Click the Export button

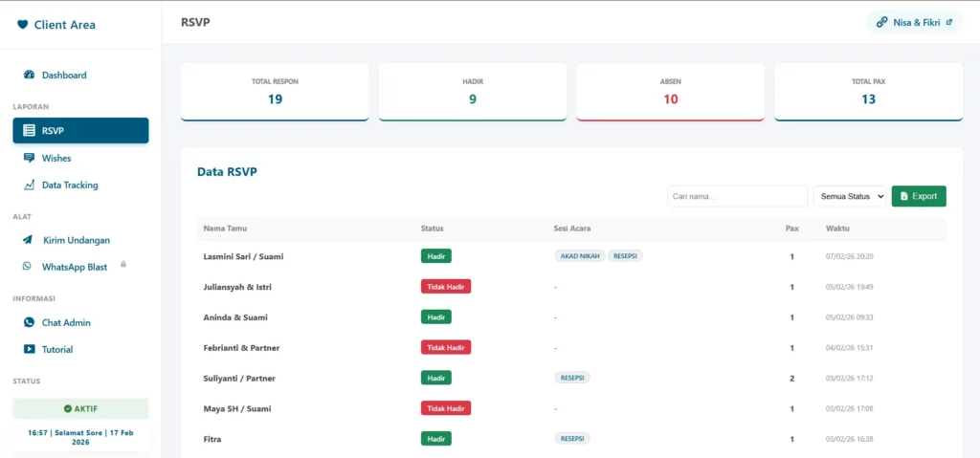click(x=919, y=196)
